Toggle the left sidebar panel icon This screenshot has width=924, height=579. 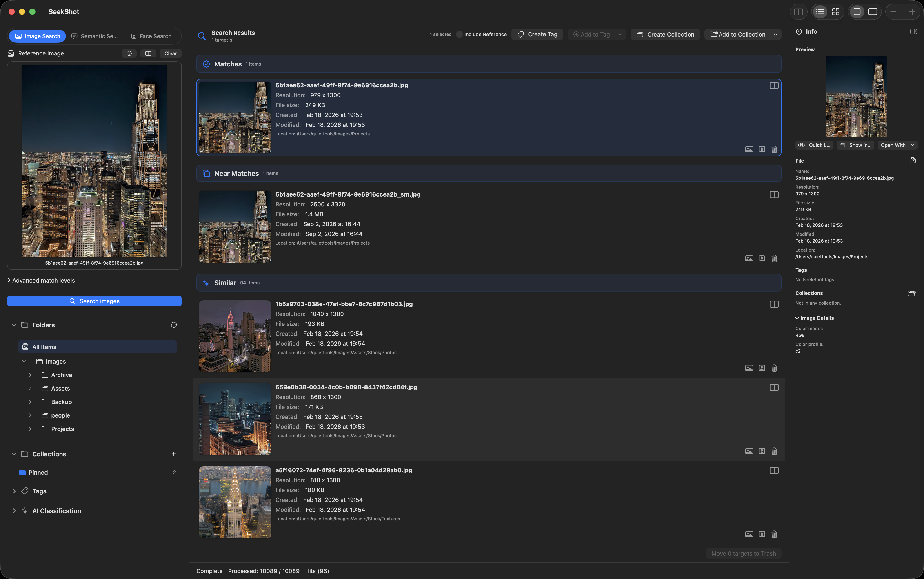point(798,12)
